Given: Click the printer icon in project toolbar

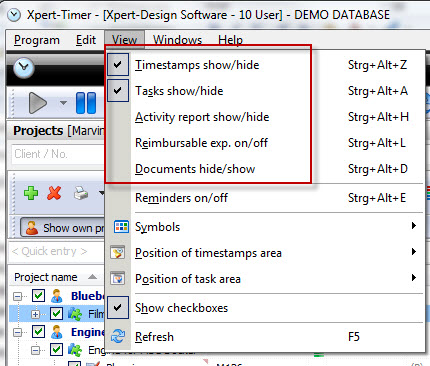Looking at the screenshot, I should pyautogui.click(x=81, y=193).
